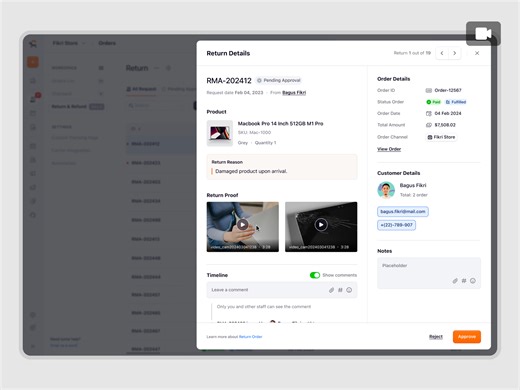Click the $7,508.02 total amount value
Image resolution: width=520 pixels, height=390 pixels.
tap(445, 125)
